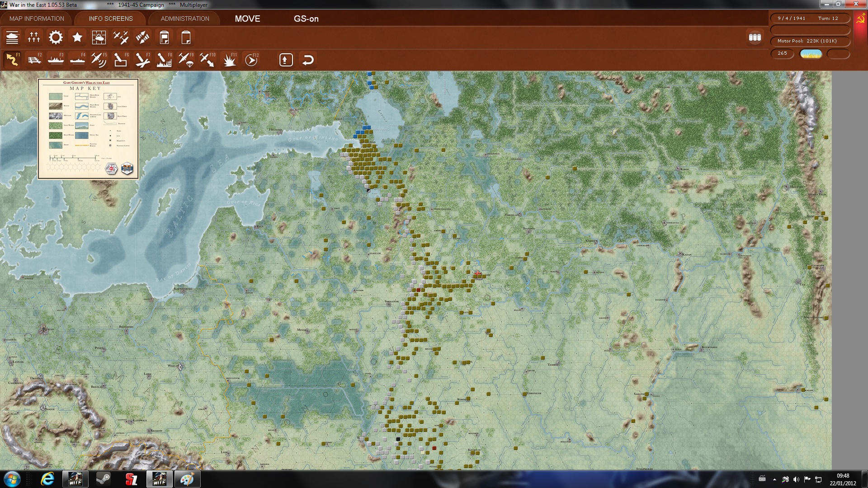
Task: Click the clear weather indicator
Action: coord(811,54)
